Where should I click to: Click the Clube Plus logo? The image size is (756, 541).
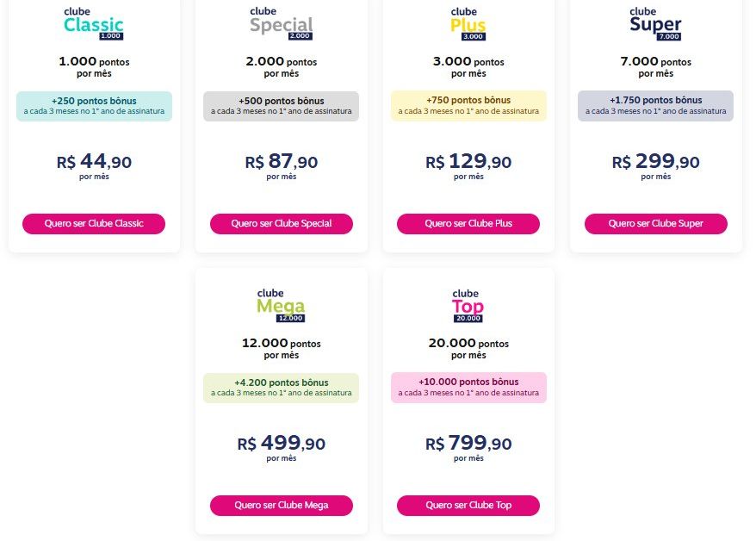pyautogui.click(x=468, y=24)
